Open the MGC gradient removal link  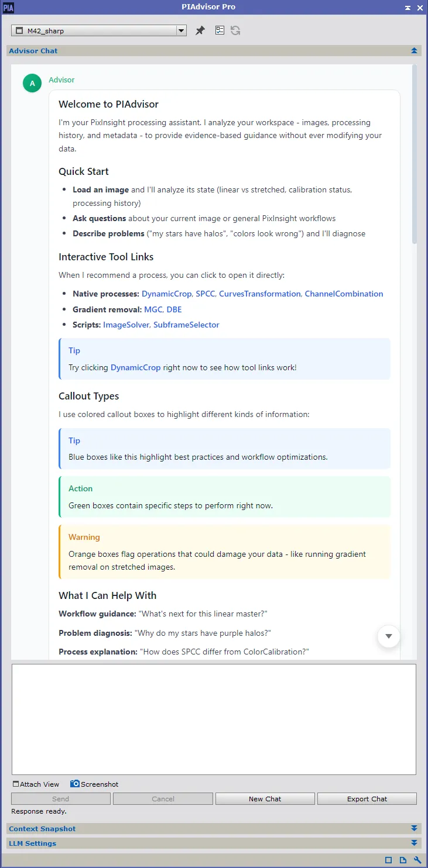point(153,309)
